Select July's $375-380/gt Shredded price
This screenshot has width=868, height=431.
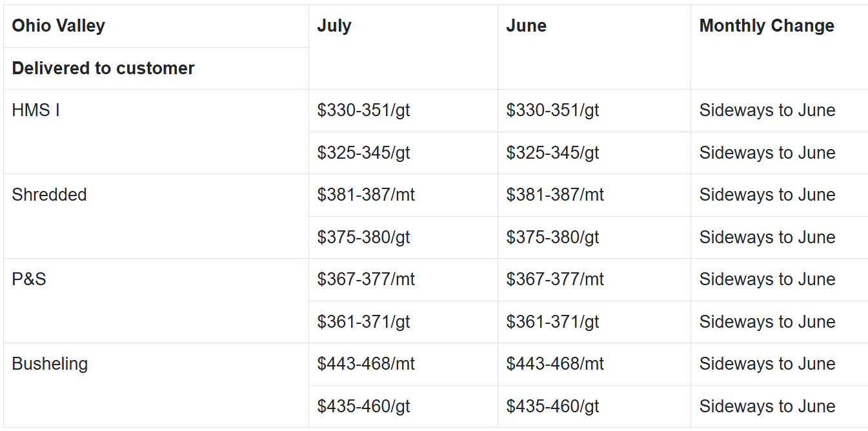(x=363, y=237)
